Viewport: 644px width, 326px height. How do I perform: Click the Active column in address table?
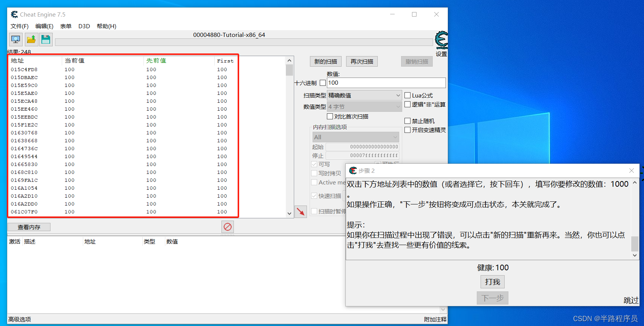15,241
